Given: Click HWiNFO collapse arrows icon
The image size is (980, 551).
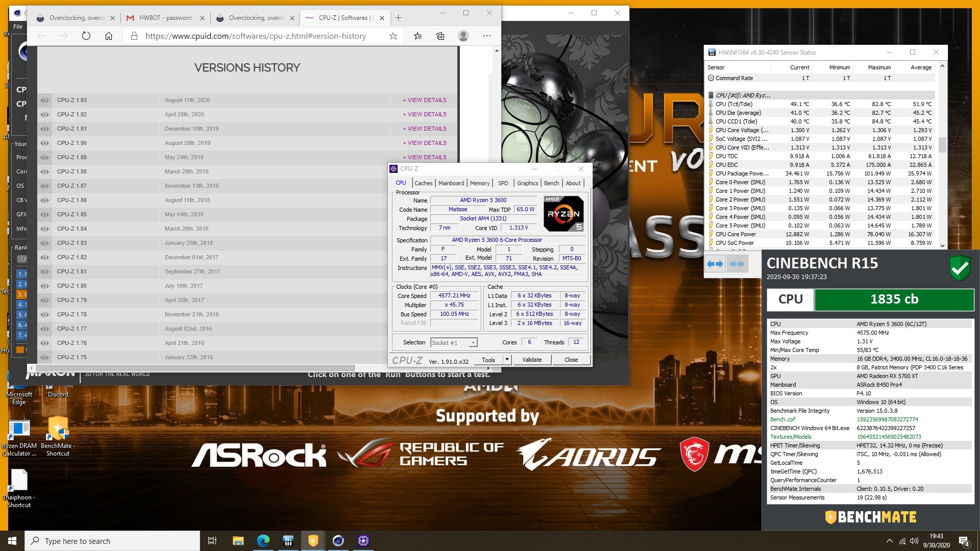Looking at the screenshot, I should 737,264.
